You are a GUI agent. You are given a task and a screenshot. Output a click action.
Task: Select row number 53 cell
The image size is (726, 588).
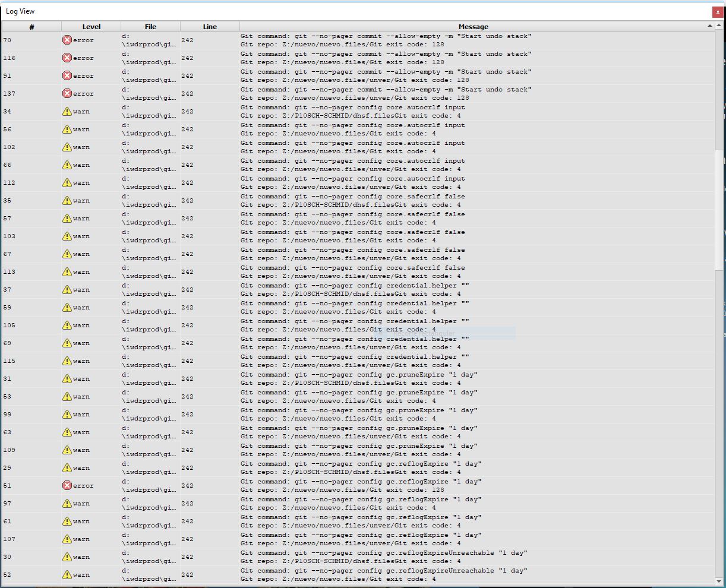coord(31,397)
